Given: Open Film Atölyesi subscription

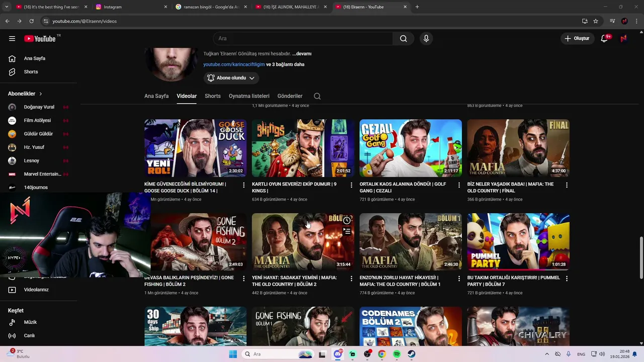Looking at the screenshot, I should pos(39,121).
